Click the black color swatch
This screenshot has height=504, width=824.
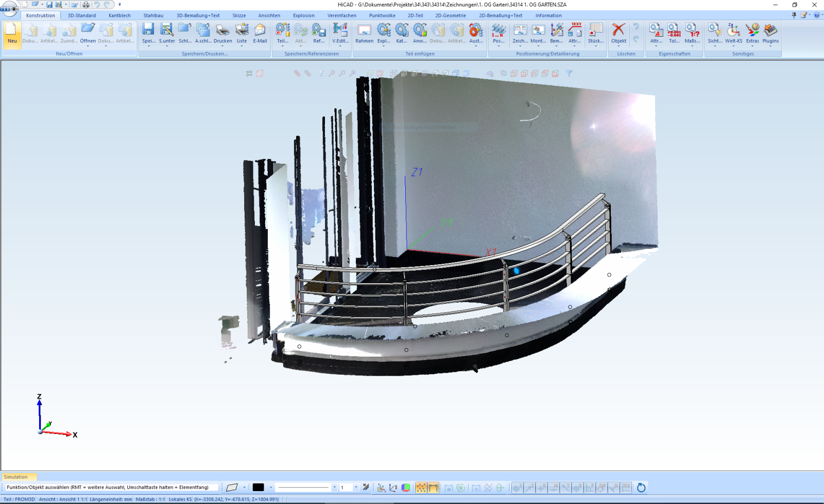point(259,488)
